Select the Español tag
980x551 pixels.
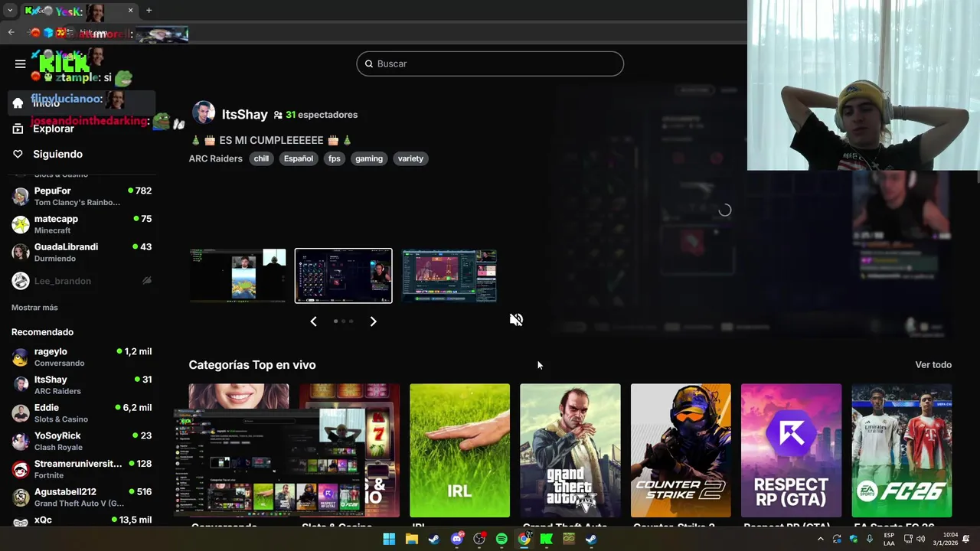pyautogui.click(x=299, y=158)
